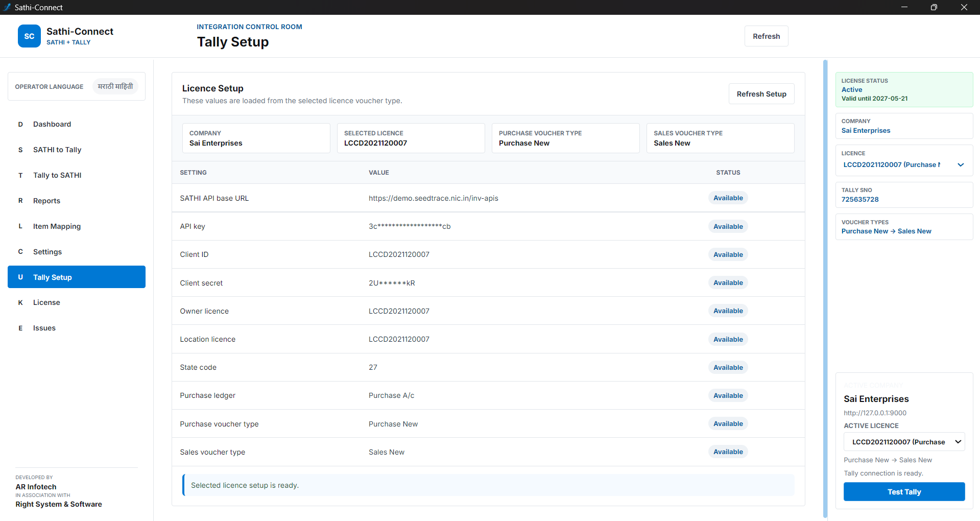Click Available badge for State code
980x521 pixels.
point(728,367)
